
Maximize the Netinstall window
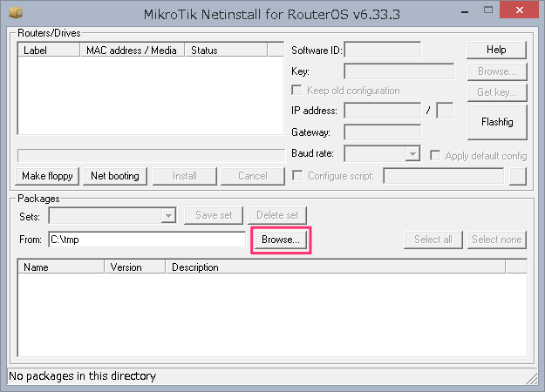tap(488, 10)
